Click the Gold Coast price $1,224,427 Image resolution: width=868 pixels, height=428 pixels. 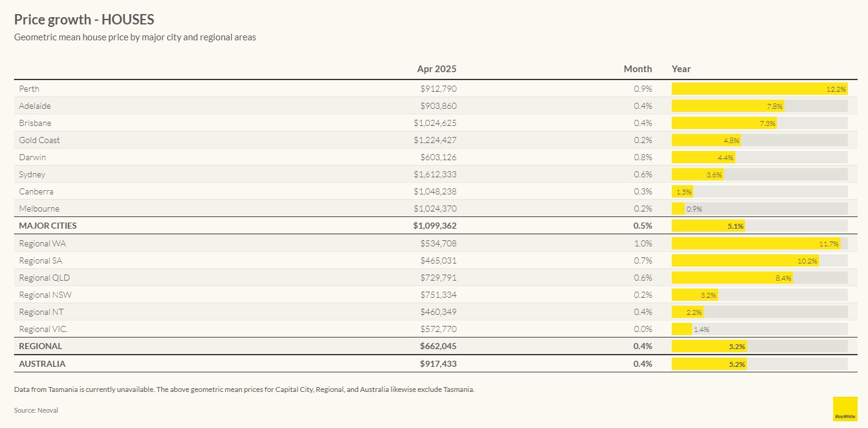pos(435,140)
